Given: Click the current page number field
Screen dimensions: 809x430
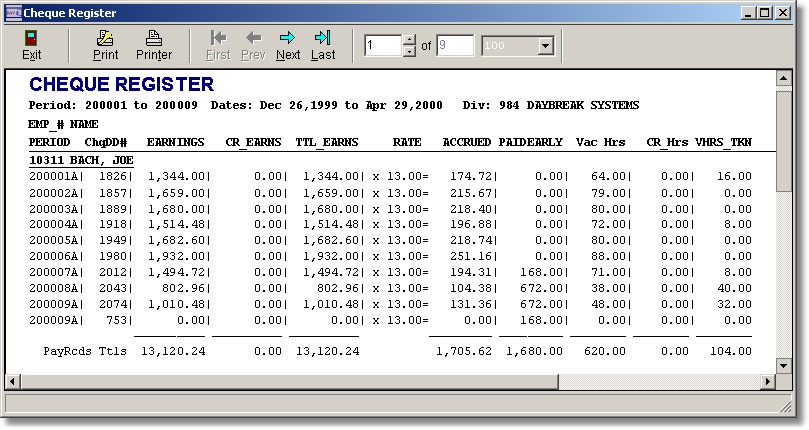Looking at the screenshot, I should click(382, 46).
